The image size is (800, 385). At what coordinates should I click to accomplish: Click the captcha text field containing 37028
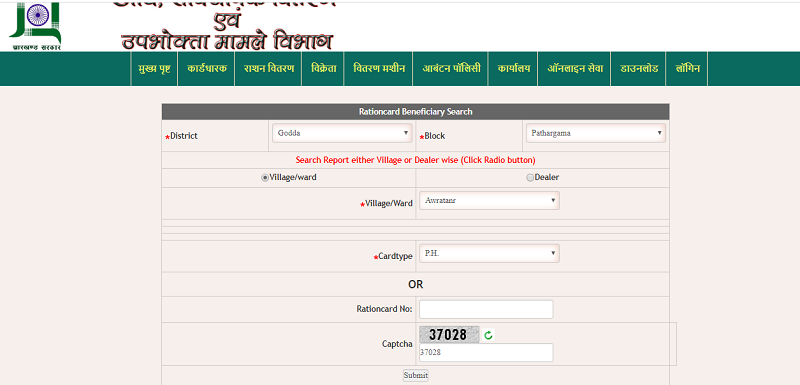pos(486,352)
